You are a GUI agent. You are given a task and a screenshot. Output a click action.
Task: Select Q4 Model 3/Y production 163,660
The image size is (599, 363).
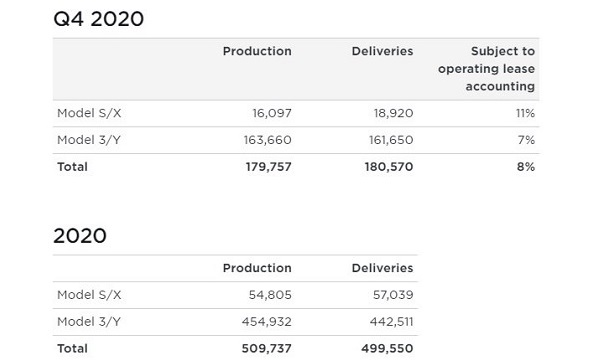click(268, 140)
